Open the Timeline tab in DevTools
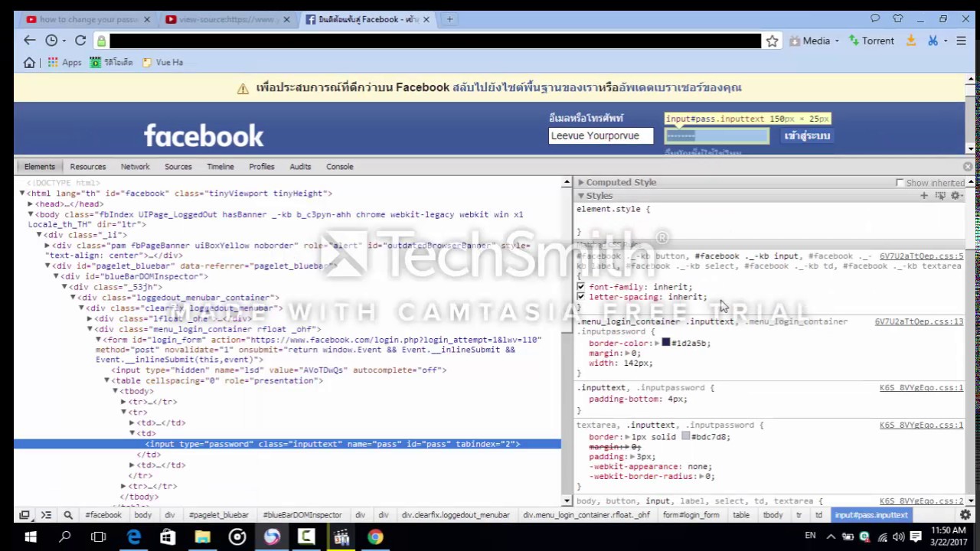This screenshot has width=980, height=551. [x=220, y=167]
